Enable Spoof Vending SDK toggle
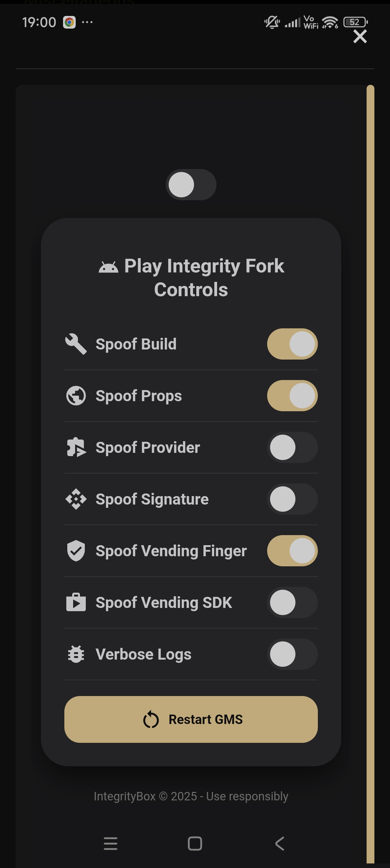Screen dimensions: 390x868 (292, 602)
